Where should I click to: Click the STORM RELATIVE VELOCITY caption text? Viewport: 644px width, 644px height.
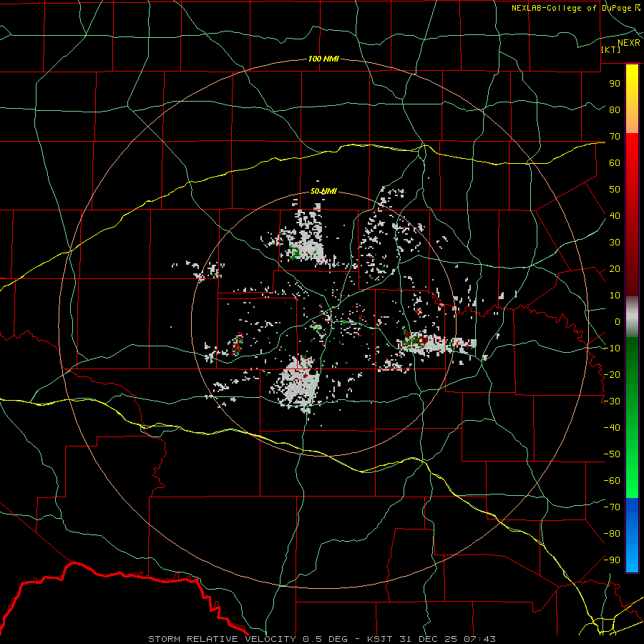pos(222,639)
